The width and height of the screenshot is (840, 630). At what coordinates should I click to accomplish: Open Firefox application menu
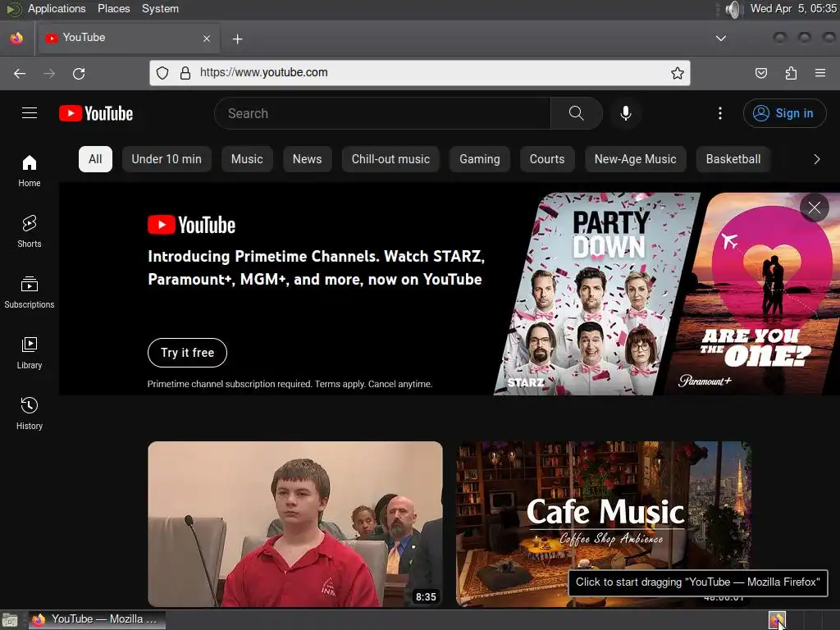820,73
